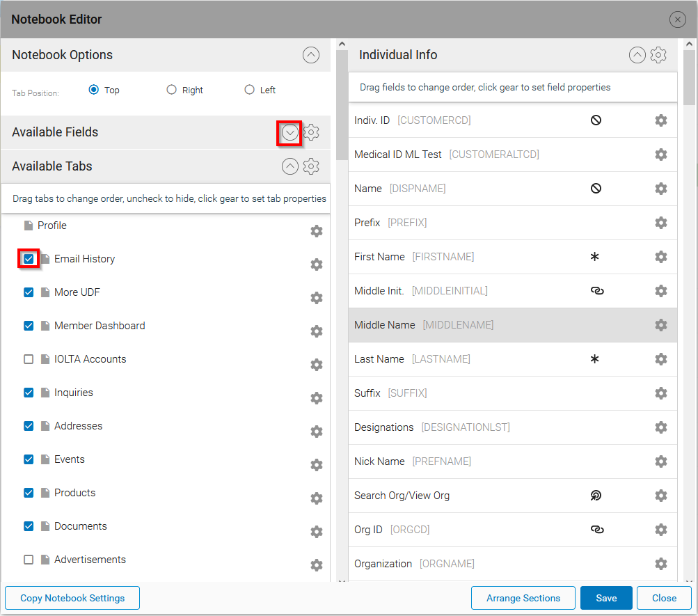Collapse the Available Tabs section
698x616 pixels.
click(289, 166)
